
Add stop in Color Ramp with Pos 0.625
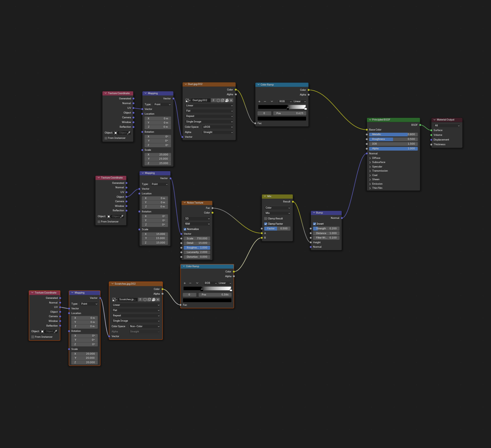259,101
